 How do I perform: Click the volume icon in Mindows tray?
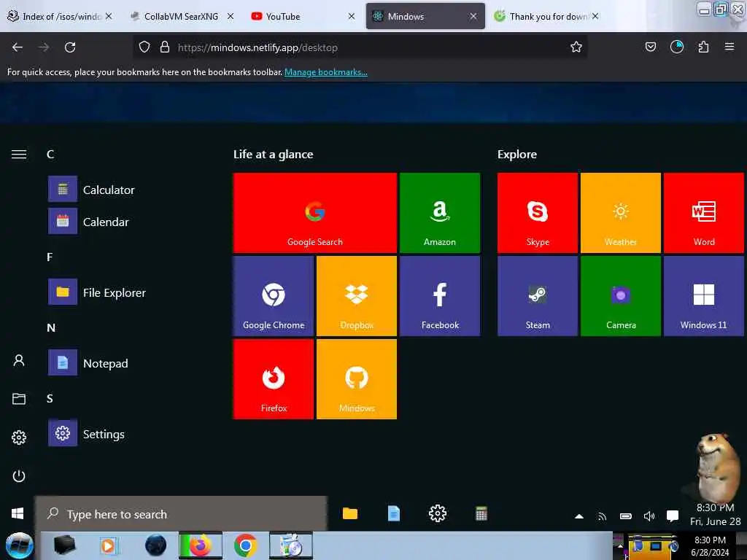coord(649,516)
